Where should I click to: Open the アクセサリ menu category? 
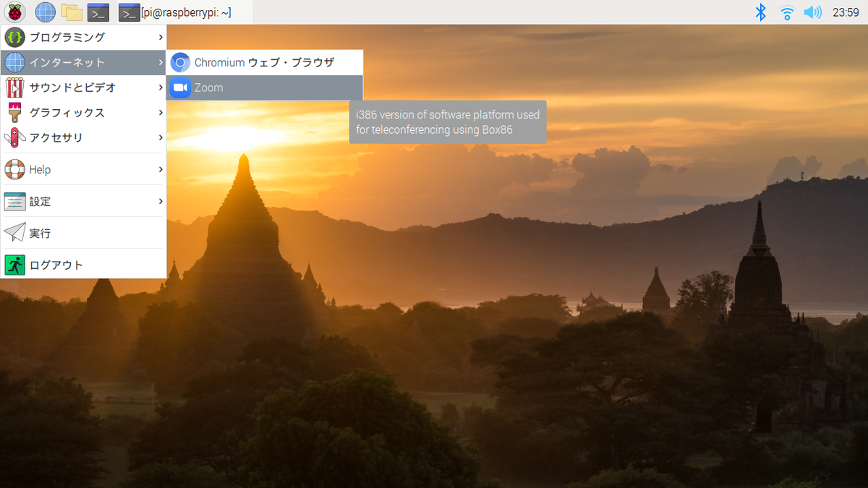coord(84,137)
